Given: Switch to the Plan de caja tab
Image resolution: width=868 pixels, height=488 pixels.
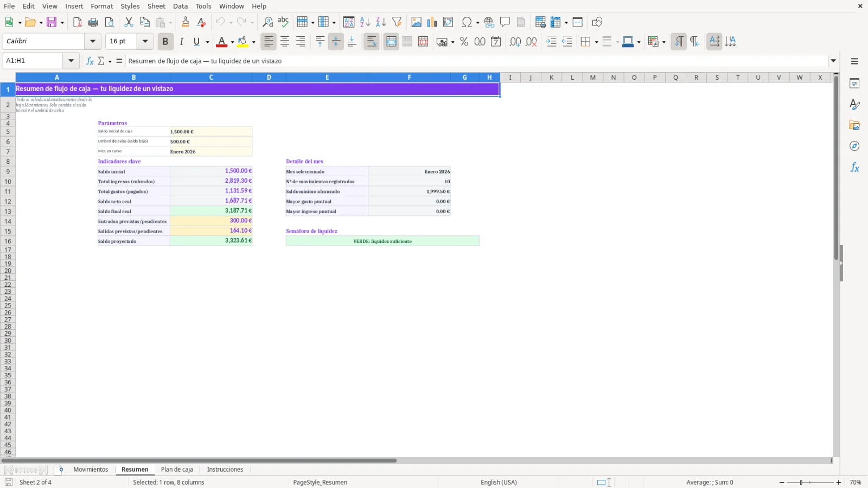Looking at the screenshot, I should [177, 470].
